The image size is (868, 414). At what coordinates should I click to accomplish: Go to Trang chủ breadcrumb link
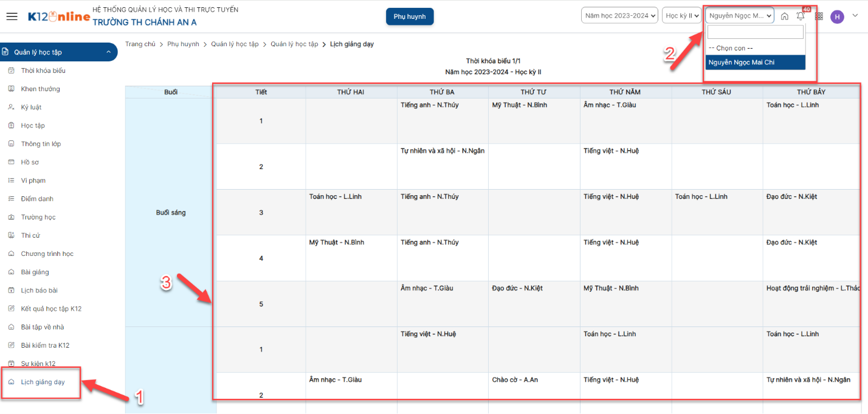140,44
